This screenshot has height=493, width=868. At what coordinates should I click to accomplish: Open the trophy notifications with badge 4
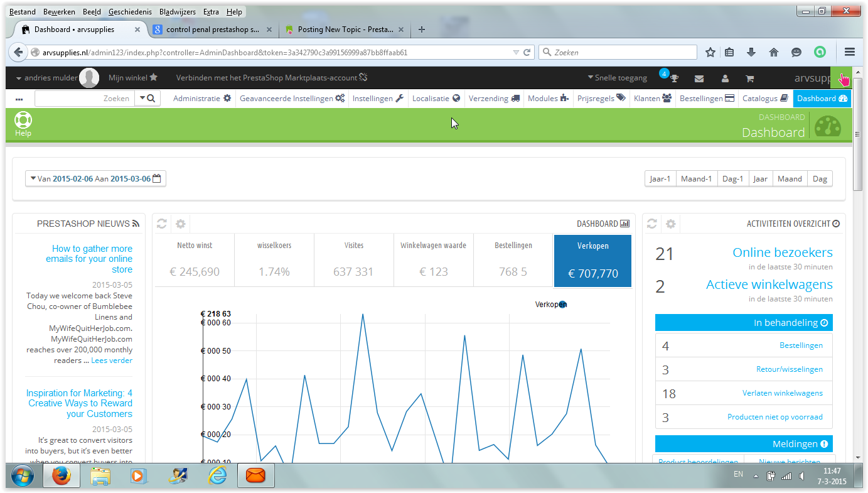(x=673, y=79)
